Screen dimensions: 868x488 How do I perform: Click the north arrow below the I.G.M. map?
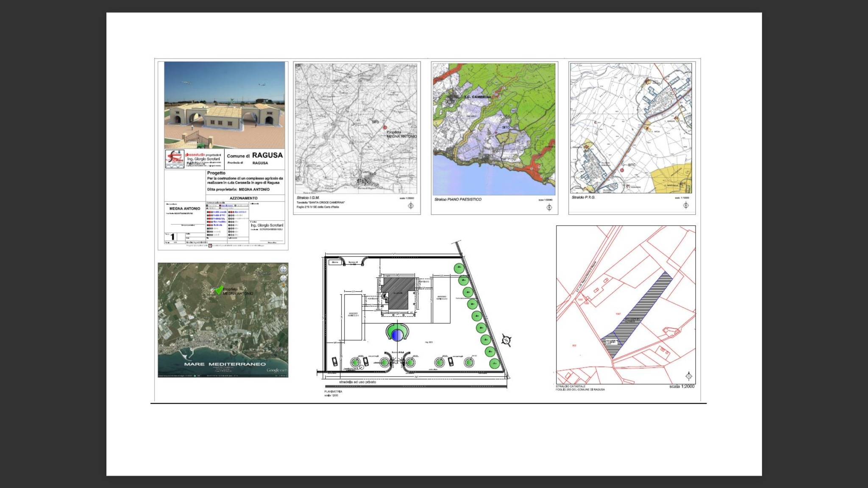click(x=410, y=206)
